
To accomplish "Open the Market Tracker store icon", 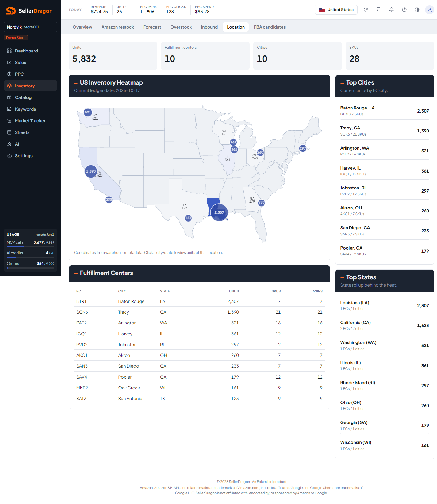I will (10, 121).
